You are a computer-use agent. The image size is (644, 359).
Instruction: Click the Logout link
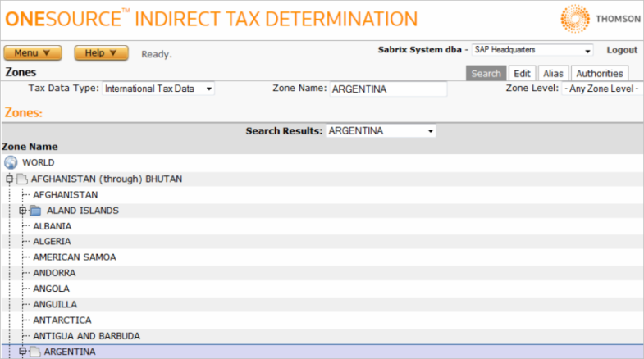click(622, 50)
